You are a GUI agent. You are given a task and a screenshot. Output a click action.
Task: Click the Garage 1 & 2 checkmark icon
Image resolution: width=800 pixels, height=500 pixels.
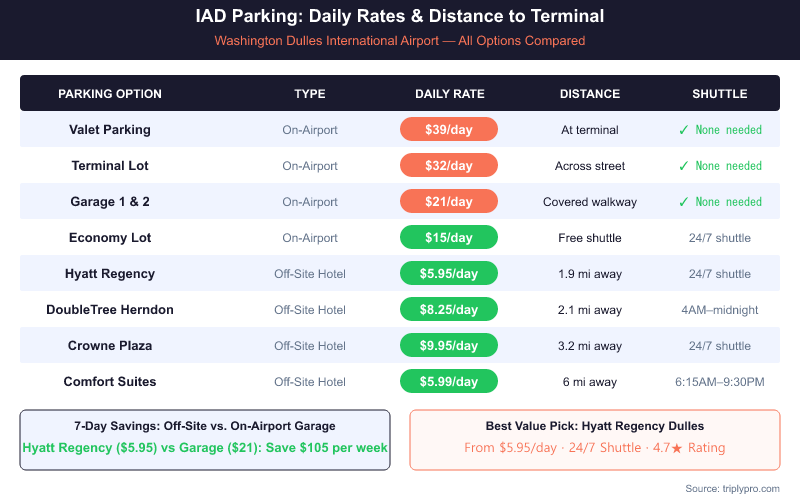pyautogui.click(x=683, y=202)
